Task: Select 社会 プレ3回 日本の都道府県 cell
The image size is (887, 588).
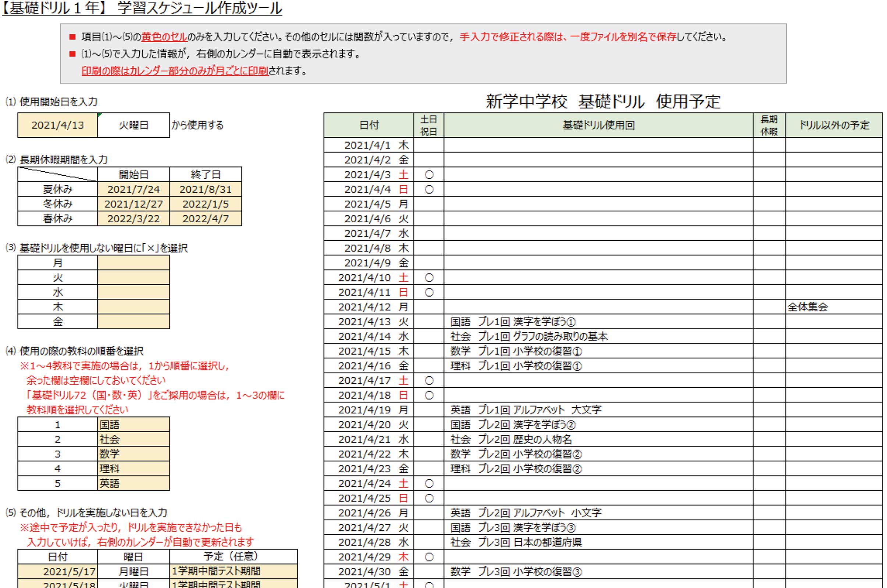Action: pyautogui.click(x=598, y=542)
